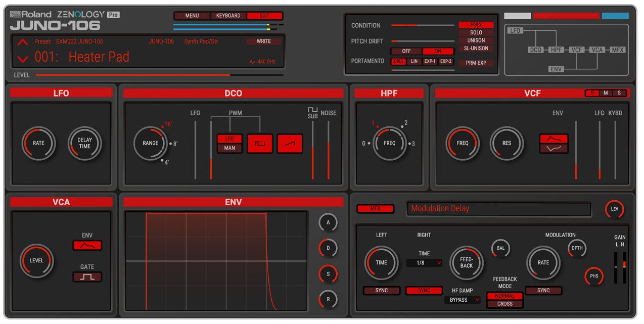This screenshot has height=324, width=644.
Task: Open the right TIME 1/8 dropdown
Action: pyautogui.click(x=424, y=263)
